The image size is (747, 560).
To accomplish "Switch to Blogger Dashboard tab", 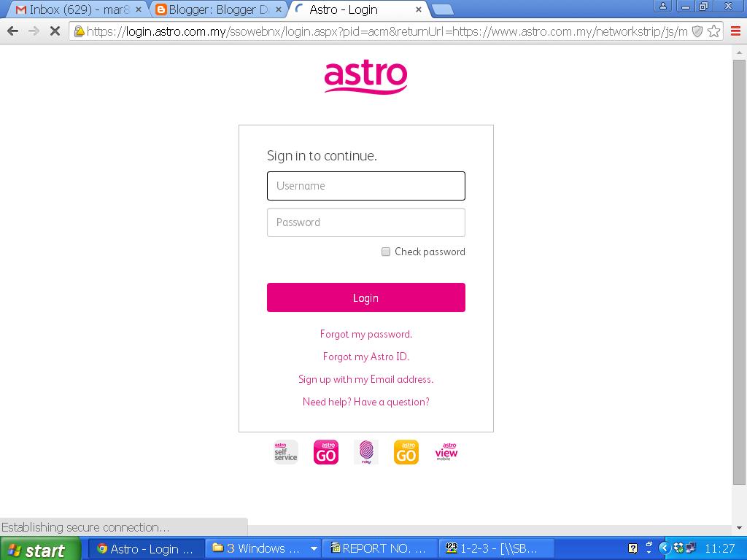I will coord(217,9).
